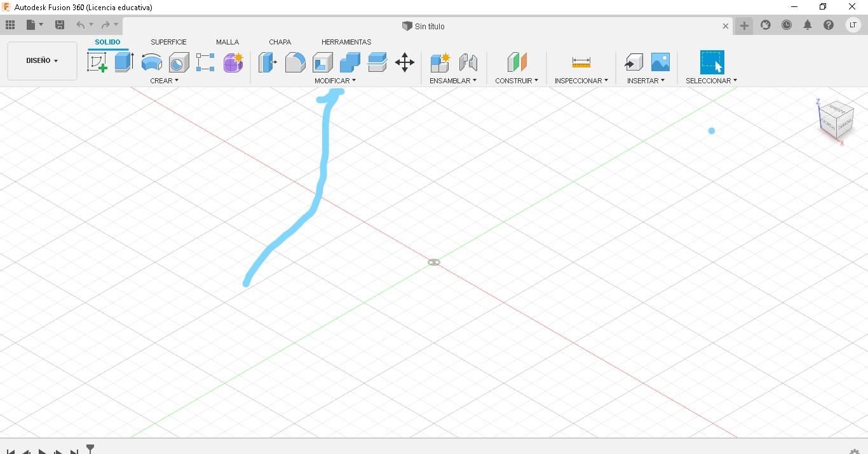Expand the CREAR menu
The height and width of the screenshot is (454, 868).
(x=164, y=81)
